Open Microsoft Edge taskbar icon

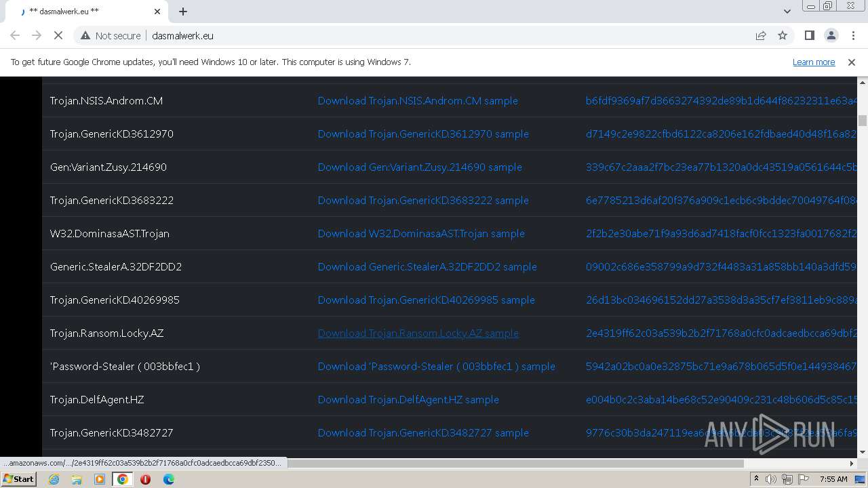[x=168, y=479]
